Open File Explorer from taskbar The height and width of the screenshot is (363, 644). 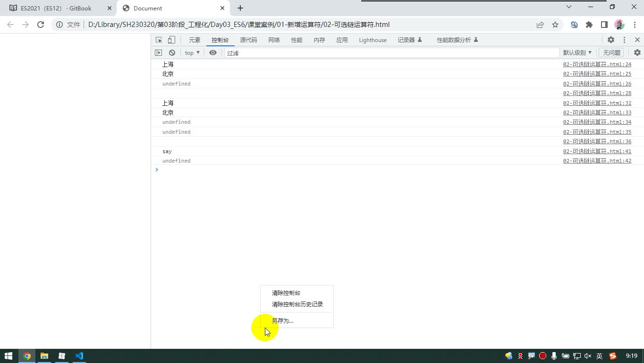pyautogui.click(x=44, y=356)
